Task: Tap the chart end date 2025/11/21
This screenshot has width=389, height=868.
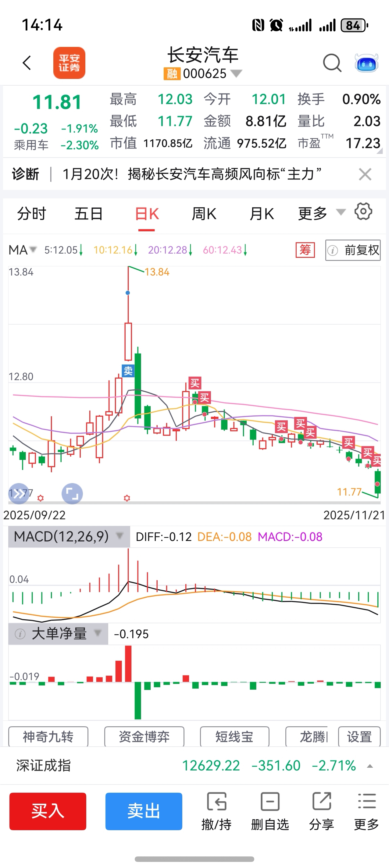Action: coord(354,515)
